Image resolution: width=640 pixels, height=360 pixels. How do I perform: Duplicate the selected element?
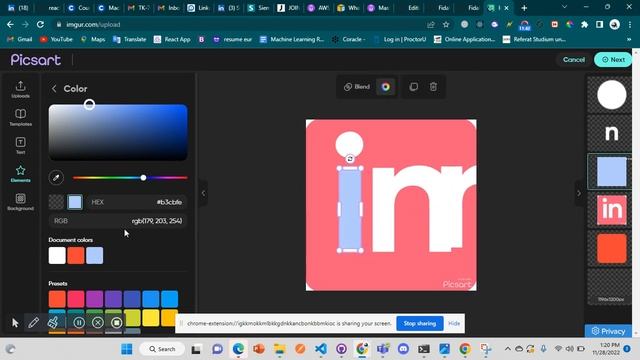click(413, 87)
